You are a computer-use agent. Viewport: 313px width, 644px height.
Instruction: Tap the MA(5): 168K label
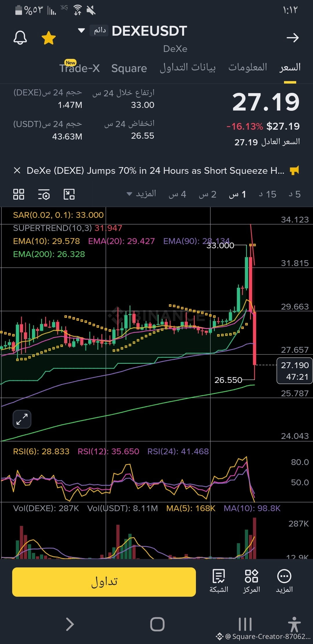[191, 508]
